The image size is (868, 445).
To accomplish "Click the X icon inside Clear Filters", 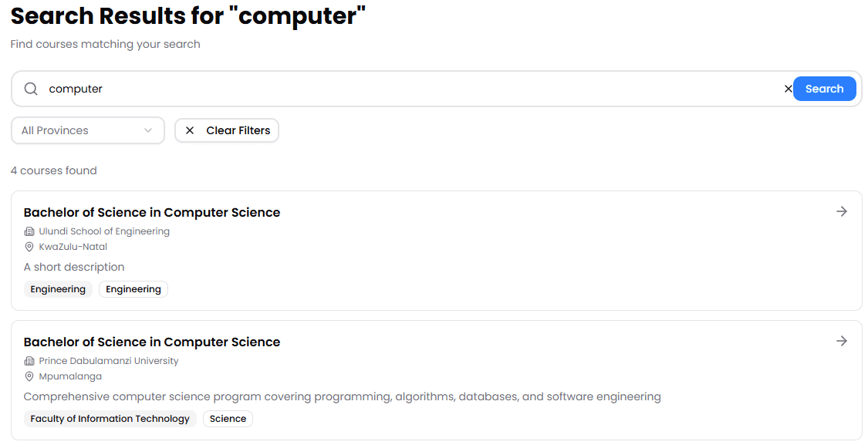I will click(190, 130).
